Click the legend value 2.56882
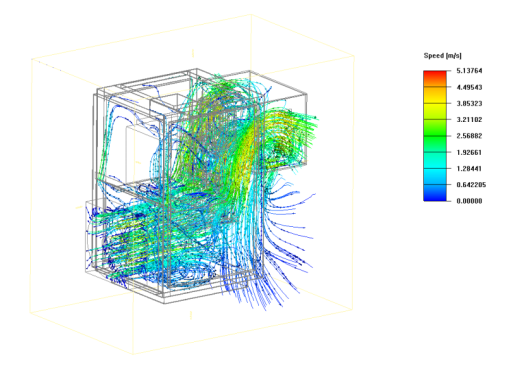Screen dimensions: 513x366 point(469,136)
